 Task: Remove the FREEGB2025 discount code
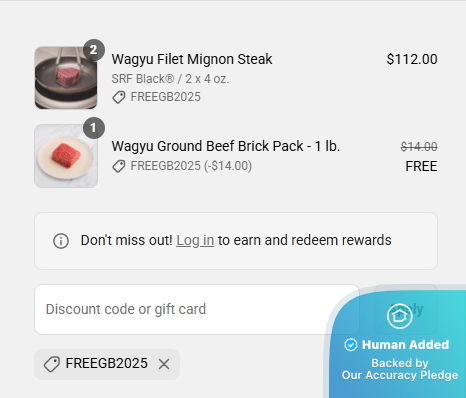point(164,364)
